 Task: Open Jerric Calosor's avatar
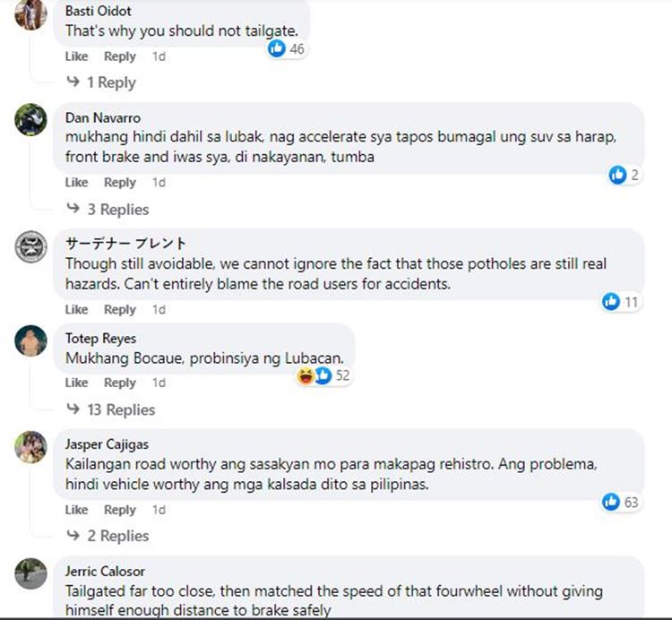[30, 573]
